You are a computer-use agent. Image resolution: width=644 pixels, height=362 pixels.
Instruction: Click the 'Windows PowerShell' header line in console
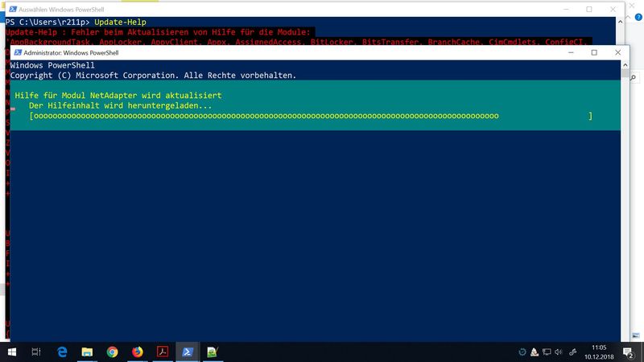[x=52, y=65]
